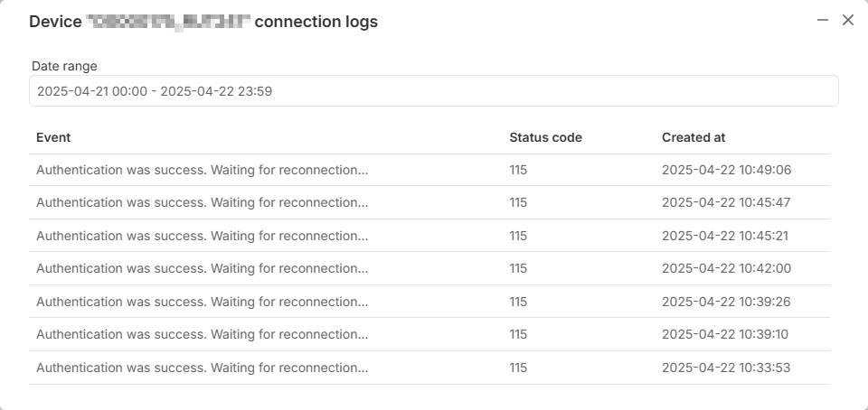Close the connection logs dialog
Screen dimensions: 868x410
(847, 21)
